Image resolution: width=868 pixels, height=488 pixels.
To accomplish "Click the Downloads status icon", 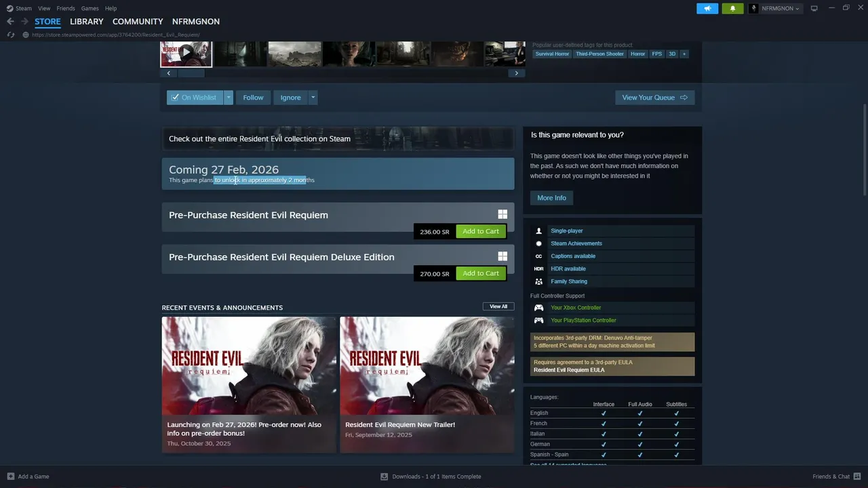I will point(384,476).
